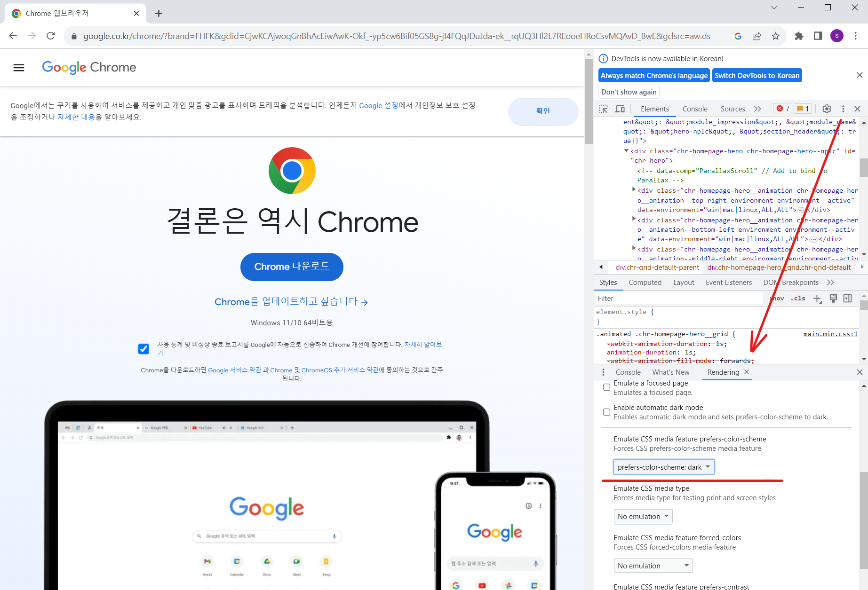The height and width of the screenshot is (590, 868).
Task: Open the media type emulation dropdown
Action: pos(643,516)
